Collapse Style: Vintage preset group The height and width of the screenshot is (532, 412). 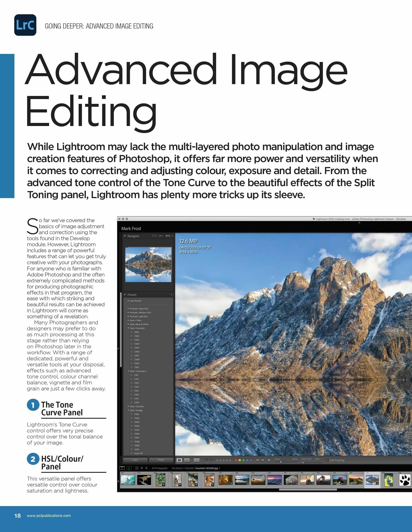pos(128,410)
